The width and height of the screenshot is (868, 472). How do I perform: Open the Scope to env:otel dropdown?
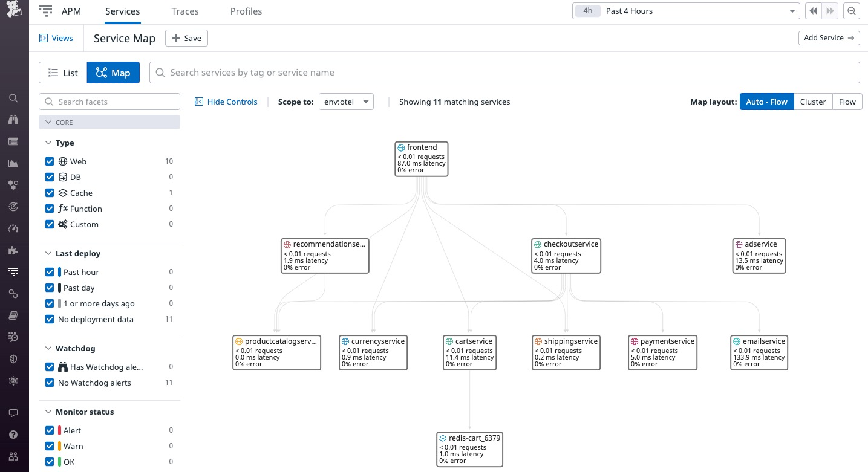(346, 102)
